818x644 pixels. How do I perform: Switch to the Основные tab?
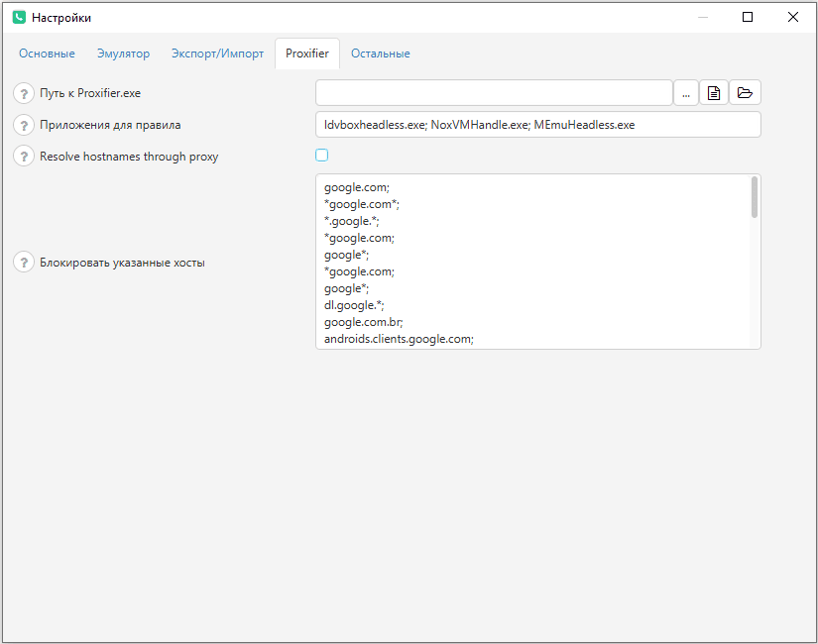click(x=47, y=54)
